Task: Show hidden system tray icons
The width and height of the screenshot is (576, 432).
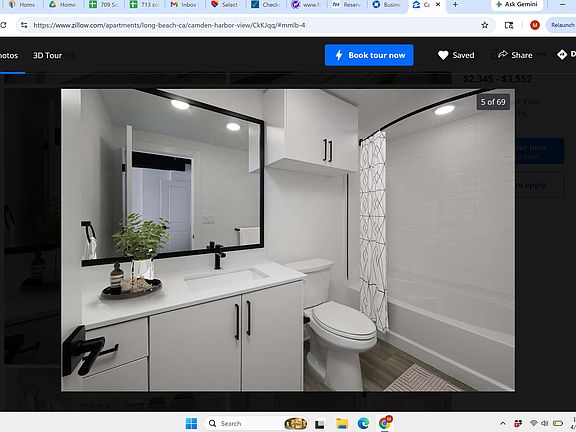Action: 503,424
